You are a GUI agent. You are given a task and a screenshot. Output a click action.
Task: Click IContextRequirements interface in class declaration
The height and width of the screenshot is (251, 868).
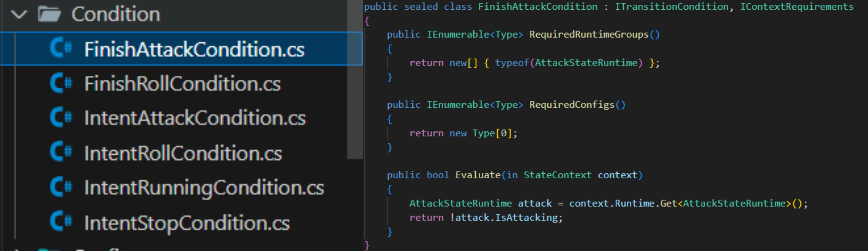pos(797,6)
